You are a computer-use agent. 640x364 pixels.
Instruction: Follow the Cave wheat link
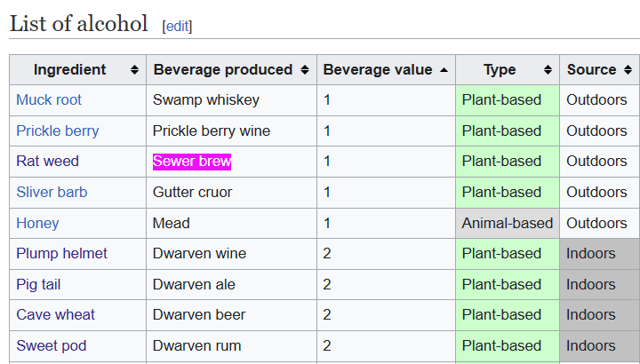click(x=55, y=314)
